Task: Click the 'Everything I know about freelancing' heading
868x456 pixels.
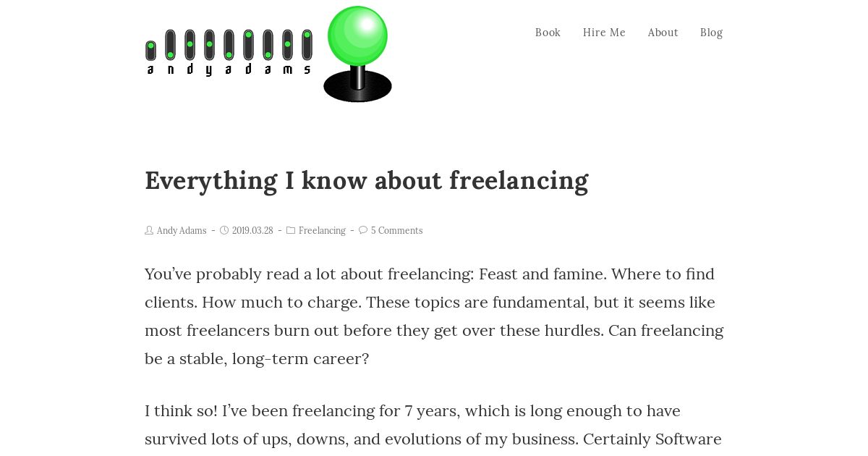Action: [x=367, y=180]
